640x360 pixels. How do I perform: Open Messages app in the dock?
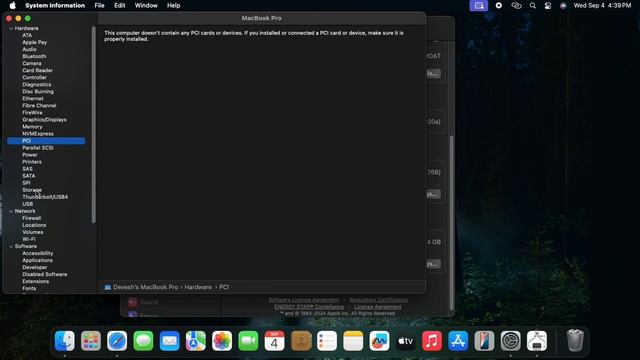[143, 340]
